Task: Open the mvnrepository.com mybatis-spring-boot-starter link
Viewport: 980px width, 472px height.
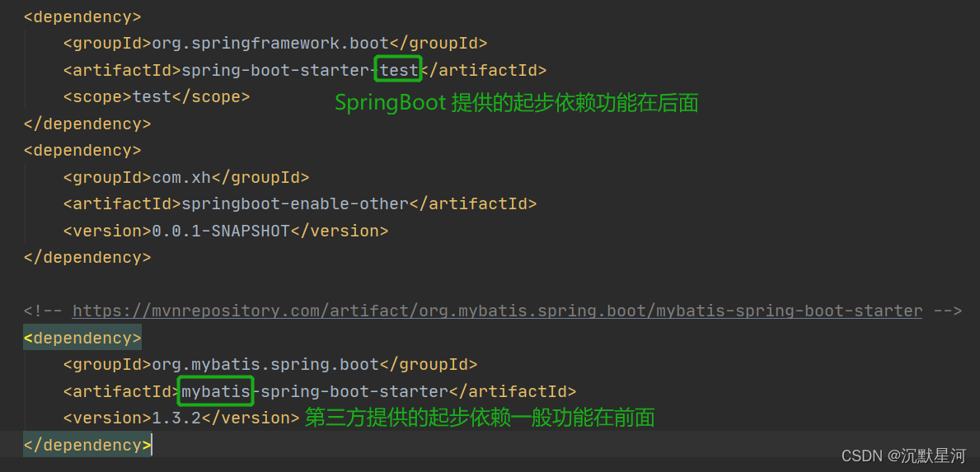Action: tap(497, 311)
